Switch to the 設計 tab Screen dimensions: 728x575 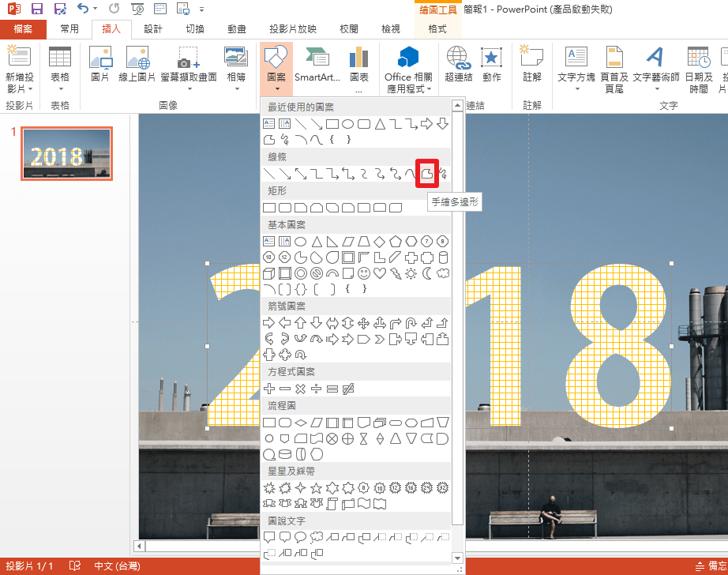pyautogui.click(x=153, y=29)
